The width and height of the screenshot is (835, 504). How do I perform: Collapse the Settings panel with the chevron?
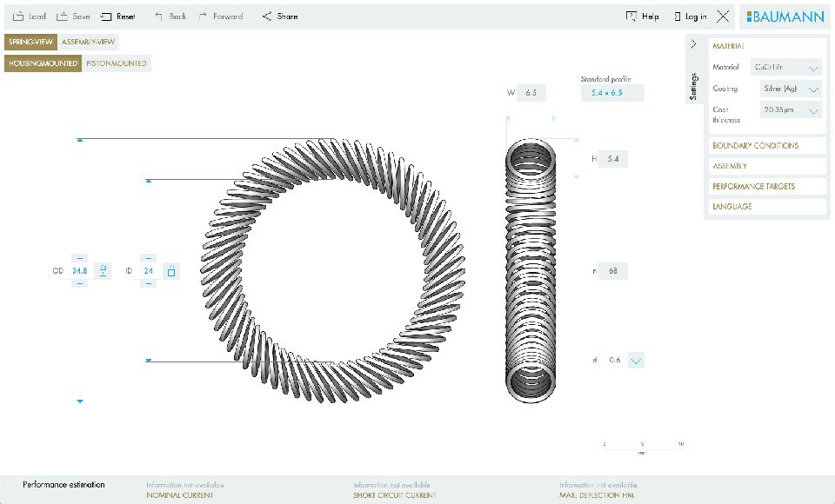pyautogui.click(x=693, y=43)
